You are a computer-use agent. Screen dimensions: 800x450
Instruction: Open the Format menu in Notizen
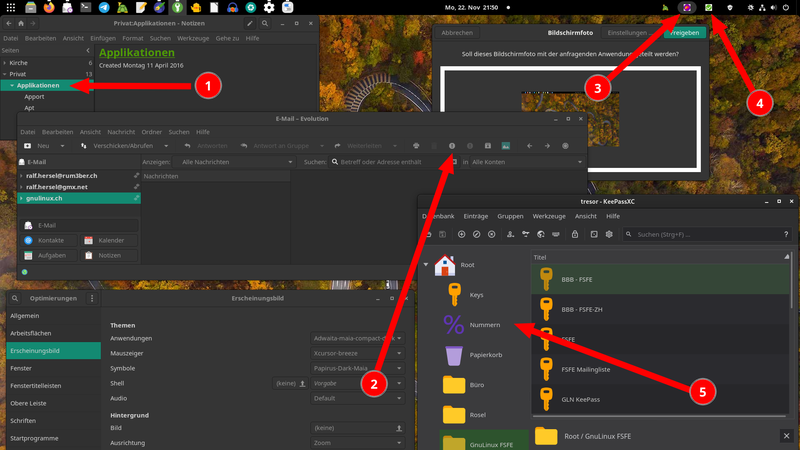(x=133, y=38)
